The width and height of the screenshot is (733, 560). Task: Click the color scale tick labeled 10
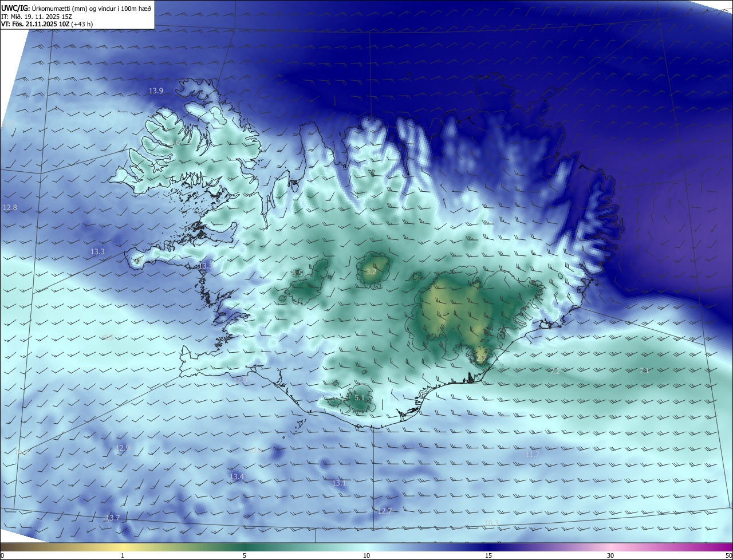tap(366, 555)
